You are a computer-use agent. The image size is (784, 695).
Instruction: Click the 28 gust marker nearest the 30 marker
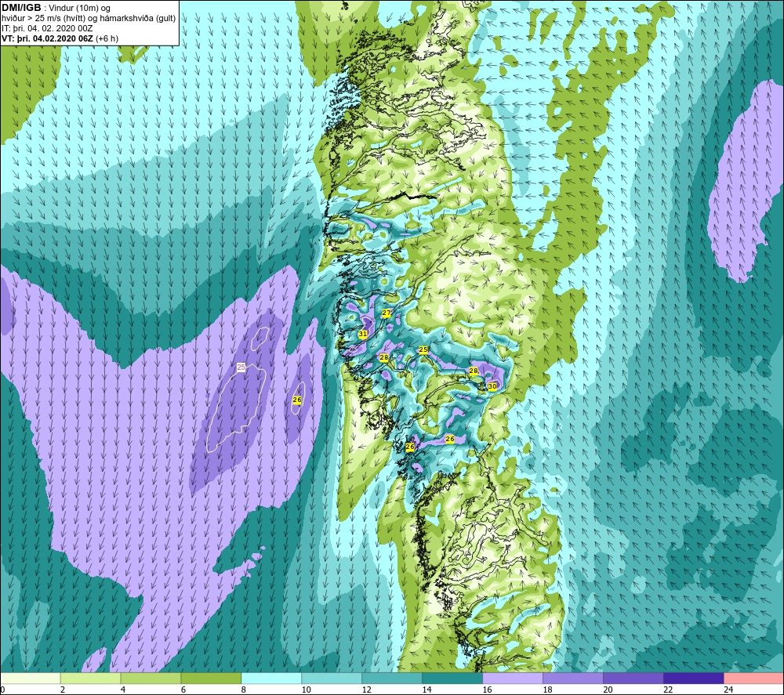click(x=474, y=371)
